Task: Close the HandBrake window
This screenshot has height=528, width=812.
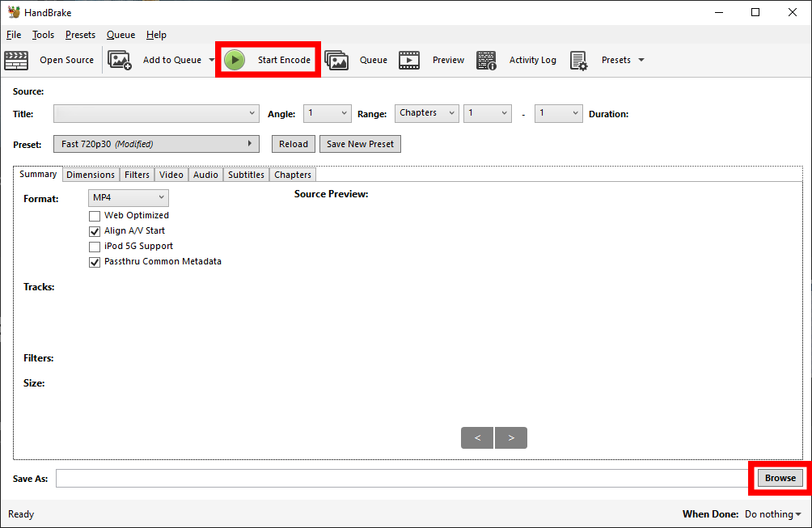Action: pos(793,12)
